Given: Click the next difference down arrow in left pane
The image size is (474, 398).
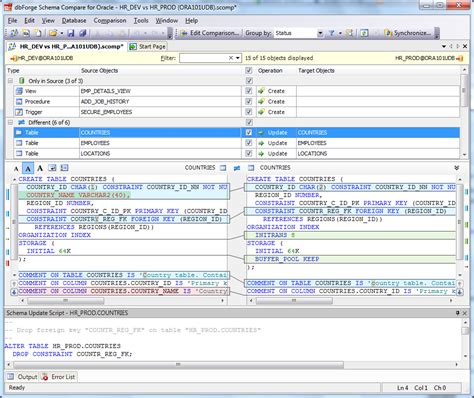Looking at the screenshot, I should 14,292.
